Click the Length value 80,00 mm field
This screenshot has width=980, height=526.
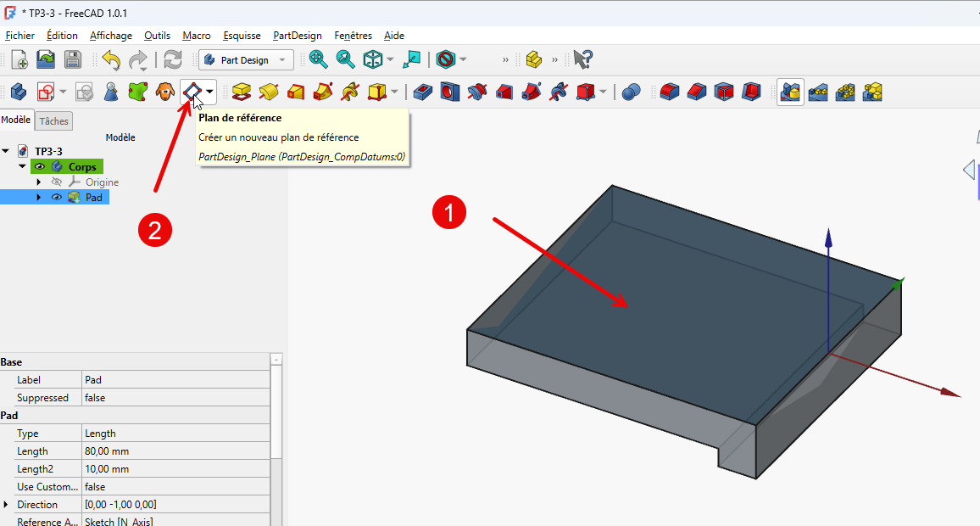[x=175, y=450]
